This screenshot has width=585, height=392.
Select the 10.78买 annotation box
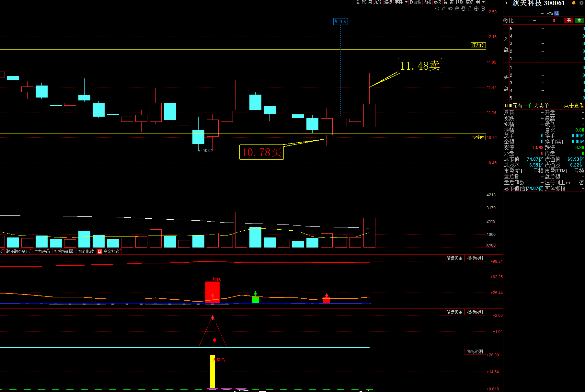(x=261, y=152)
